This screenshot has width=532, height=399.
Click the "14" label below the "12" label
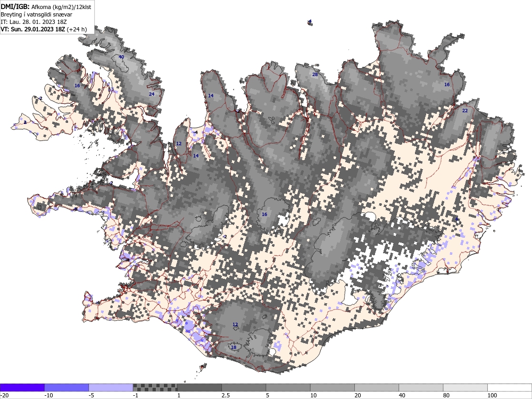[196, 156]
